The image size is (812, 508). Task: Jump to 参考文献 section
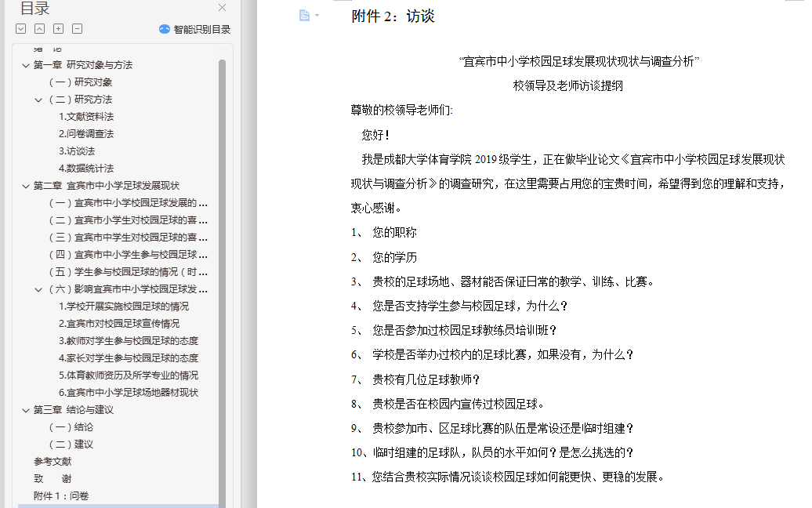53,462
